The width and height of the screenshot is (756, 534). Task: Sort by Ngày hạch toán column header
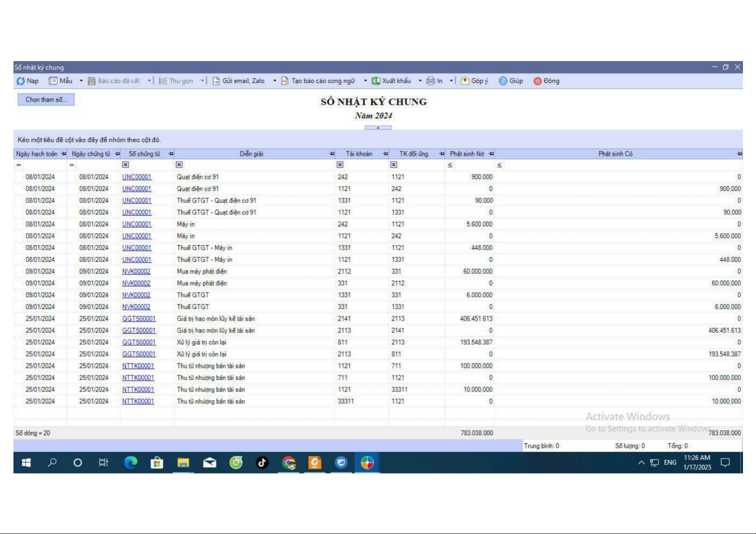coord(36,154)
